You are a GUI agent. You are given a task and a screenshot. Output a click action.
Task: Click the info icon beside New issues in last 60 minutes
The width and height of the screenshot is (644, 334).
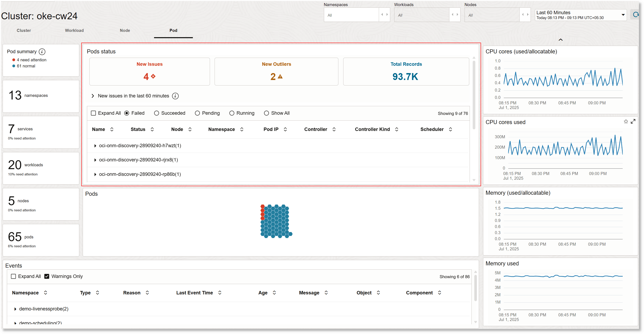[175, 96]
